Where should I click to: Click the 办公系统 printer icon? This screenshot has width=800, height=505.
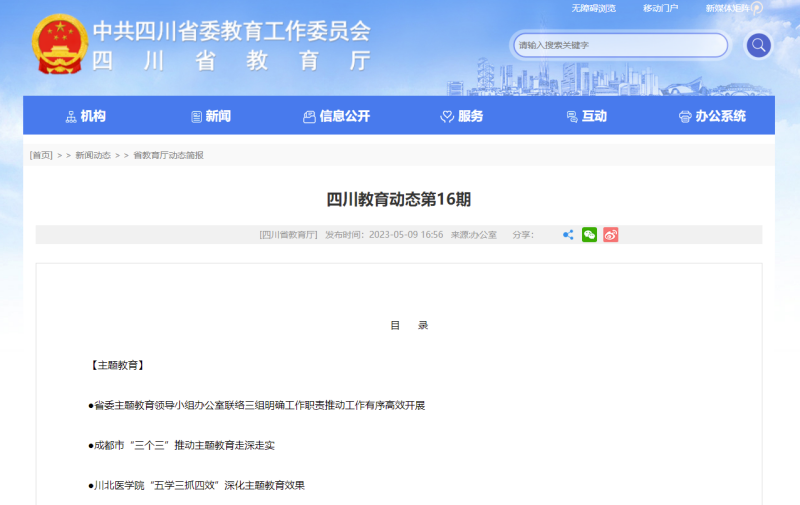[685, 117]
